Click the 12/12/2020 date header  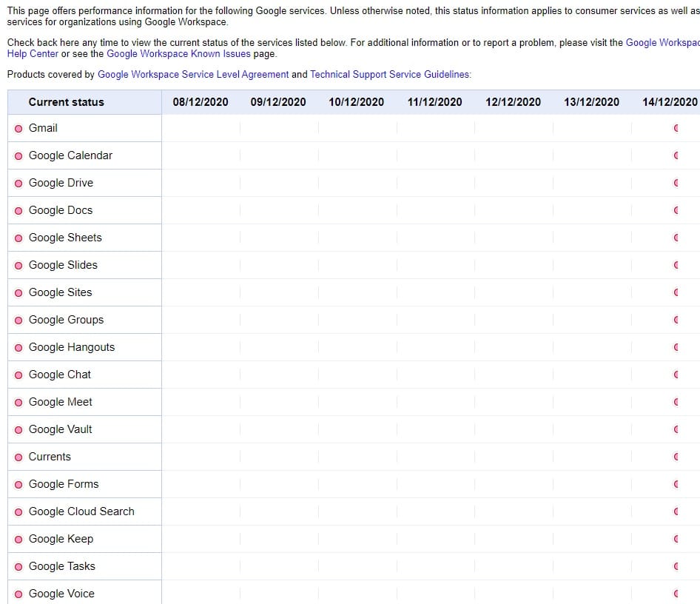click(x=513, y=102)
